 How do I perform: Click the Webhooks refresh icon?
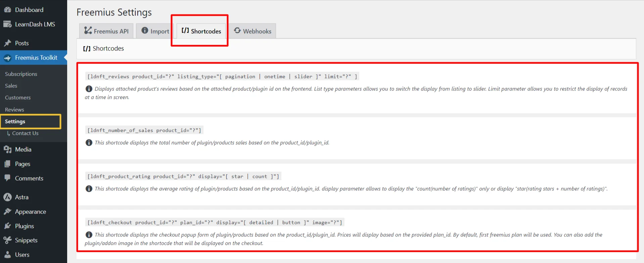237,31
